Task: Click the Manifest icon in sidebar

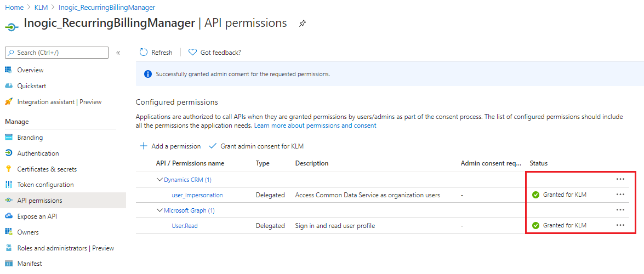Action: click(9, 264)
